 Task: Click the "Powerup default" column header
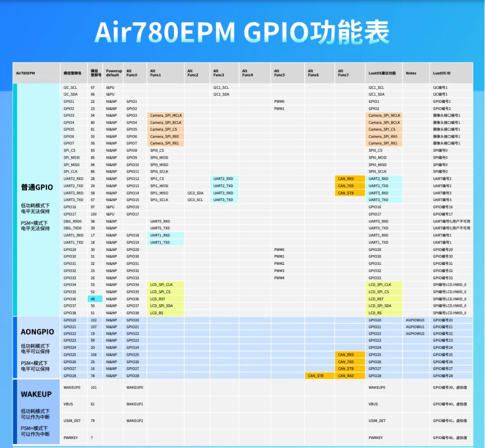click(114, 73)
